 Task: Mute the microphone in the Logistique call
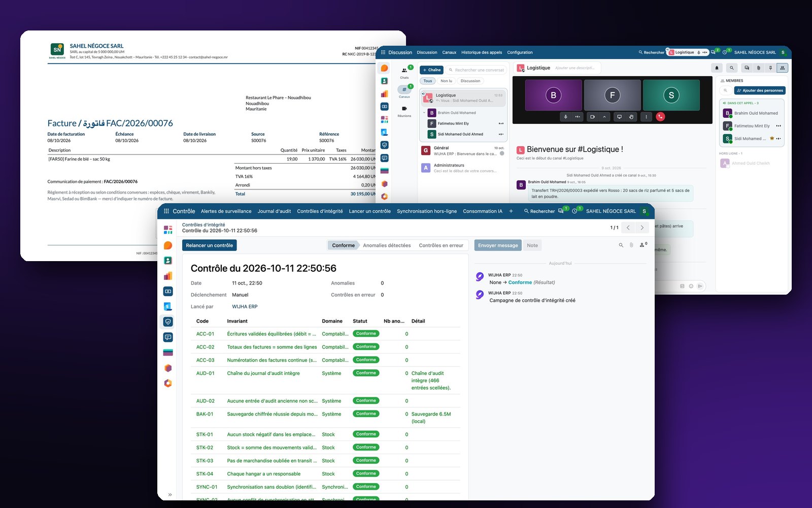(x=565, y=117)
